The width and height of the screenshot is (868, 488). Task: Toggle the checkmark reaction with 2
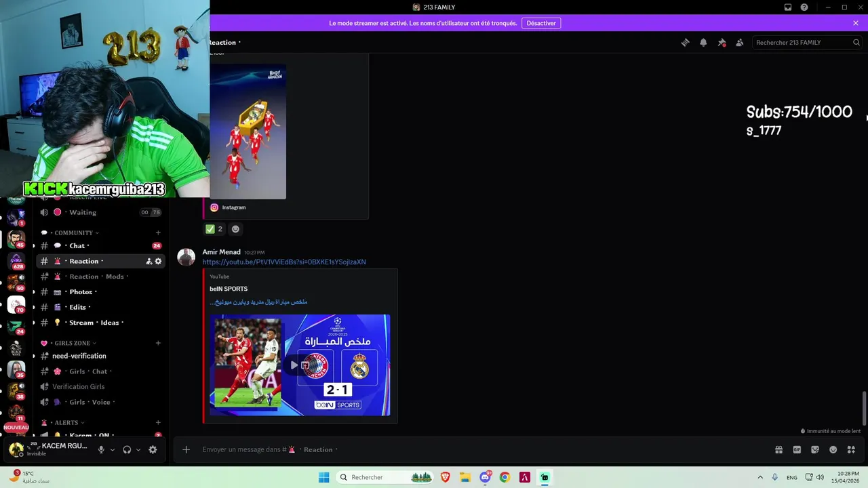(x=214, y=229)
